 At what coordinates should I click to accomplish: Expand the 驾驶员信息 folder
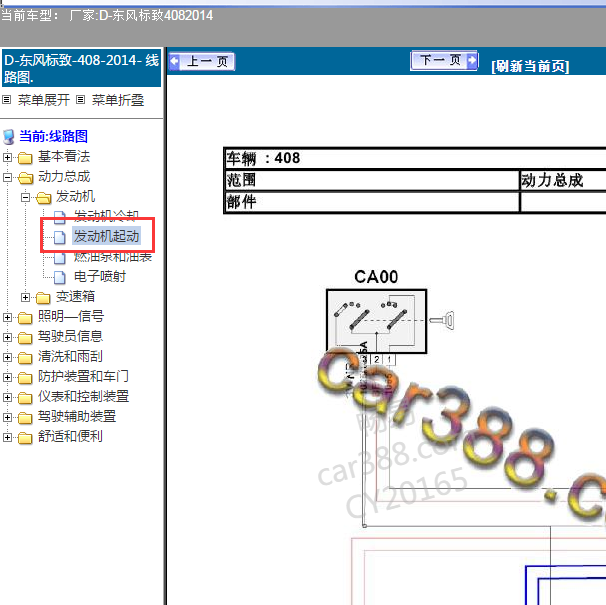(7, 337)
